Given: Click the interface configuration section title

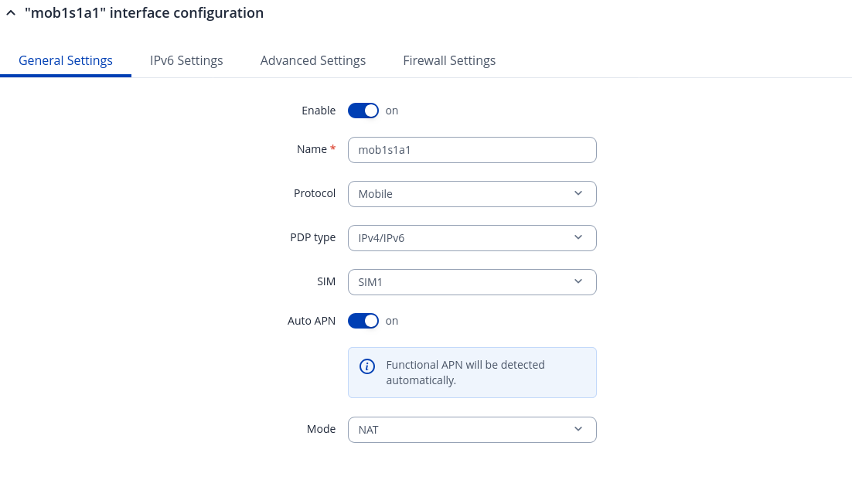Looking at the screenshot, I should click(x=144, y=13).
